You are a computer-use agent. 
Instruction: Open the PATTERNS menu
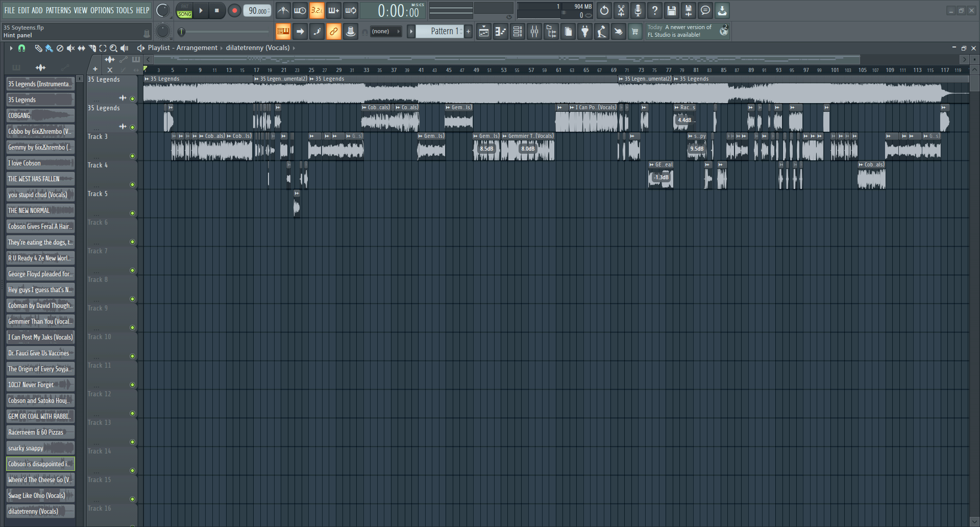click(x=58, y=10)
